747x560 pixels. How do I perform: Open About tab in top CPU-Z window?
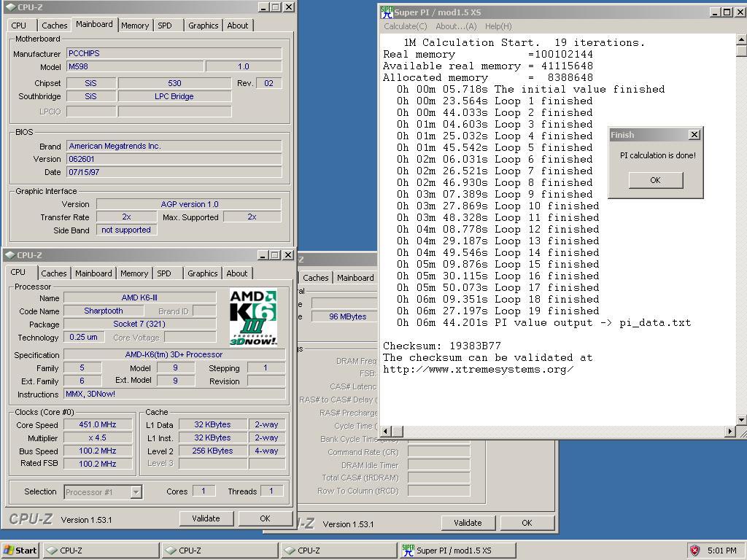(237, 26)
